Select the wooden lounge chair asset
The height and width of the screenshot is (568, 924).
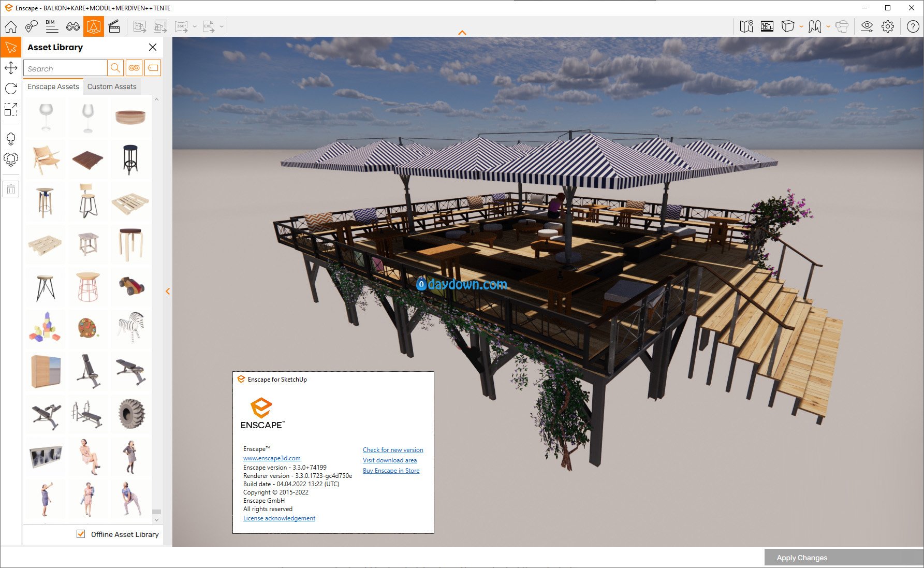(46, 159)
